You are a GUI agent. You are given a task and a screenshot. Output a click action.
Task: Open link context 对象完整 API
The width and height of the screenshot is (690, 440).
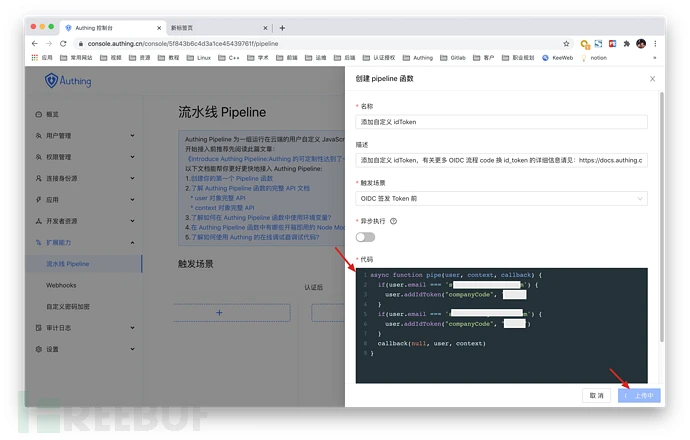[x=224, y=208]
